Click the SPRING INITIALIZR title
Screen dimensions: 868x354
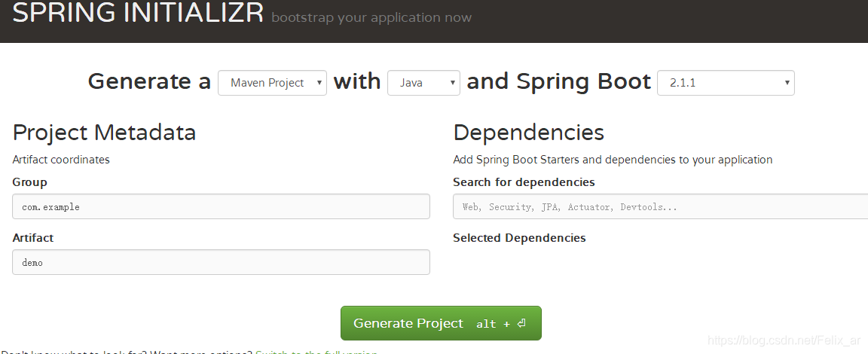tap(138, 12)
